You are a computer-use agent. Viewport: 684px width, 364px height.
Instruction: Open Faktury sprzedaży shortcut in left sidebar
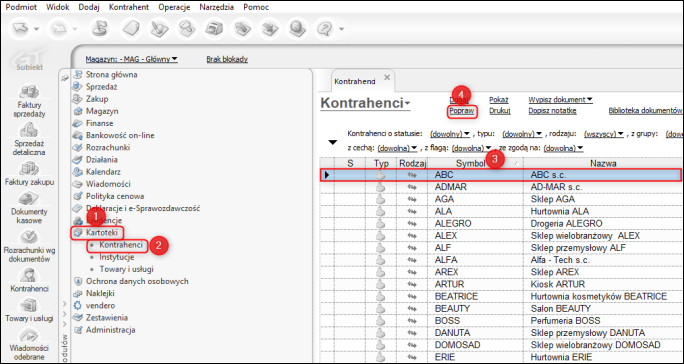click(29, 102)
